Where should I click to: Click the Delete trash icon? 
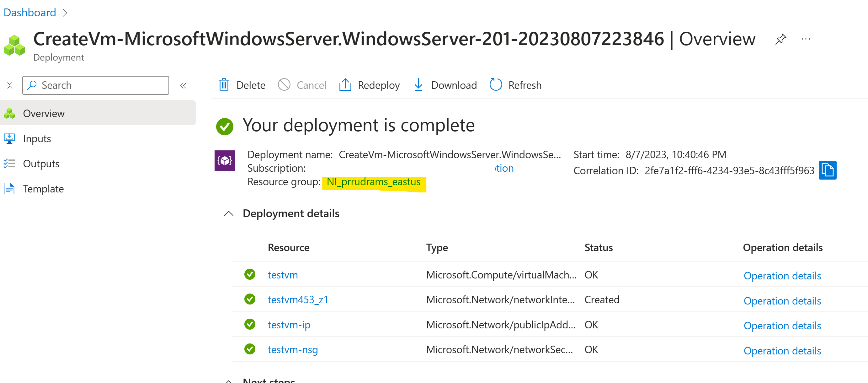click(224, 85)
